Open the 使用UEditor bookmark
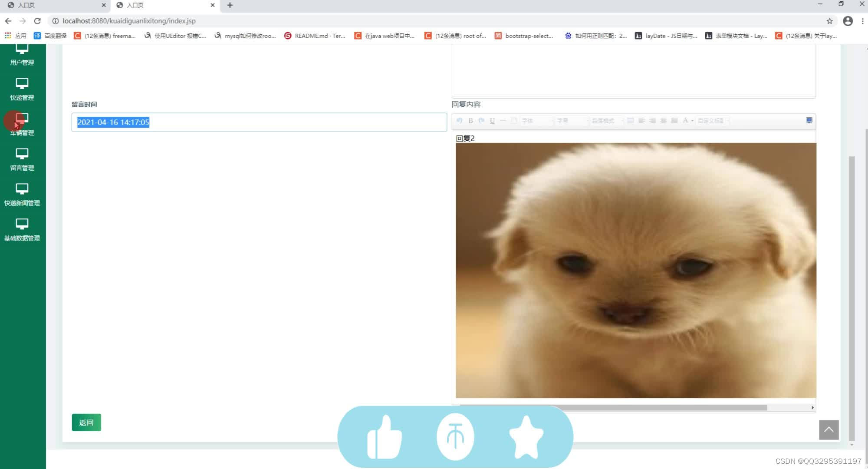Screen dimensions: 868x469 [x=175, y=36]
